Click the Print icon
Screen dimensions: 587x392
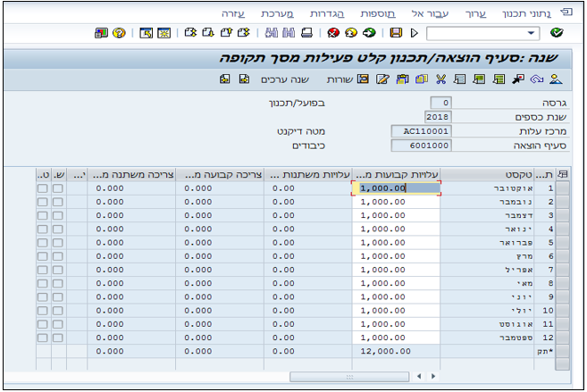[x=307, y=33]
